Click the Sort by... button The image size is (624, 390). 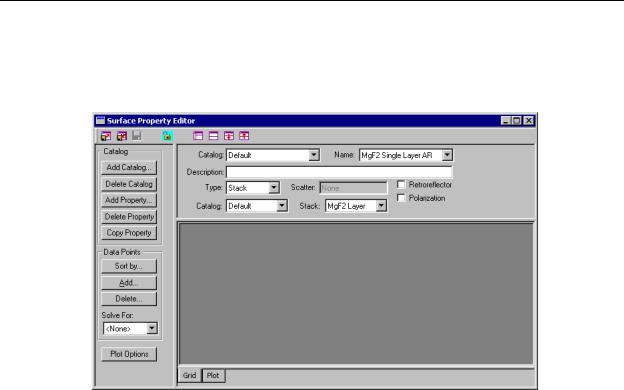129,266
